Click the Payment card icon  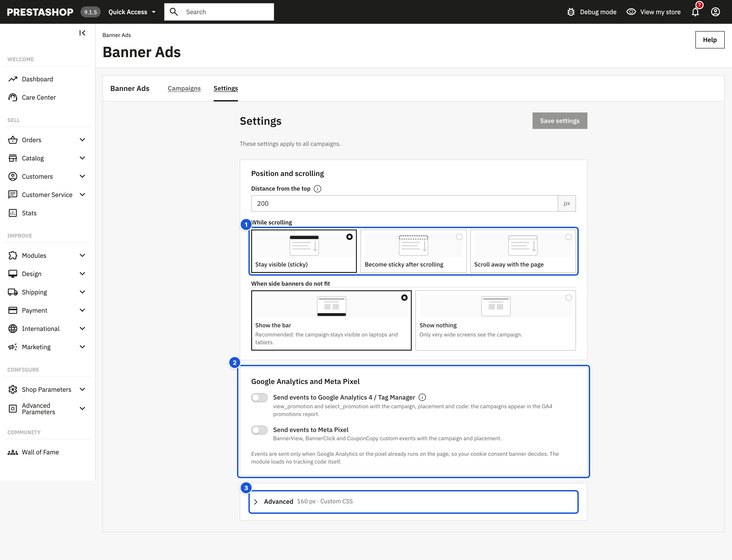coord(13,310)
